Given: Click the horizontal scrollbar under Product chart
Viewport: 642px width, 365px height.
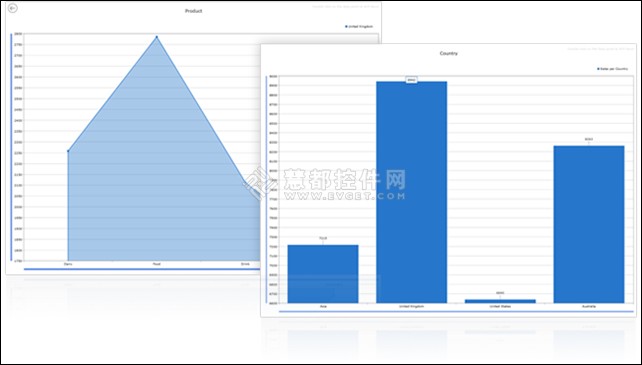Looking at the screenshot, I should point(142,269).
